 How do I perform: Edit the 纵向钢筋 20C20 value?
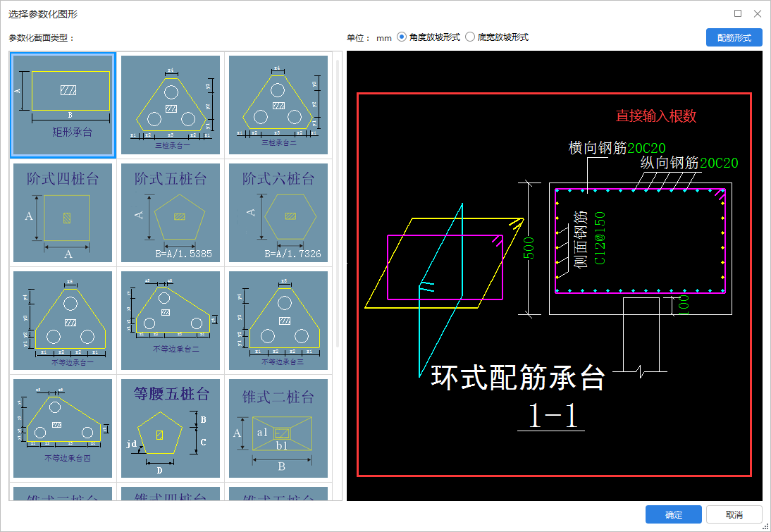click(x=719, y=163)
